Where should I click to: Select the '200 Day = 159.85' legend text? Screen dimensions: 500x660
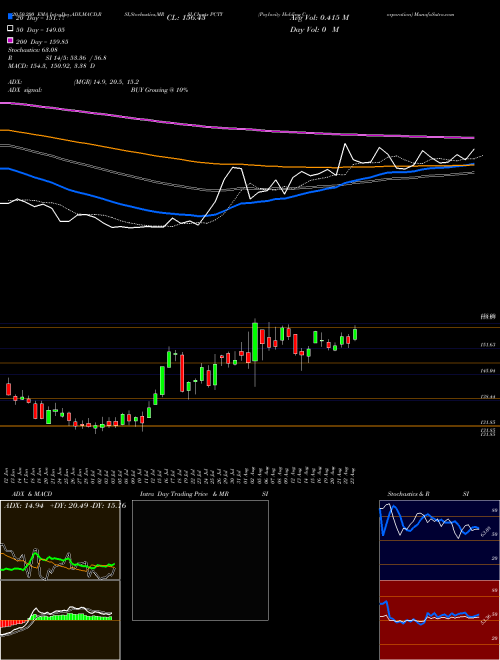(43, 42)
